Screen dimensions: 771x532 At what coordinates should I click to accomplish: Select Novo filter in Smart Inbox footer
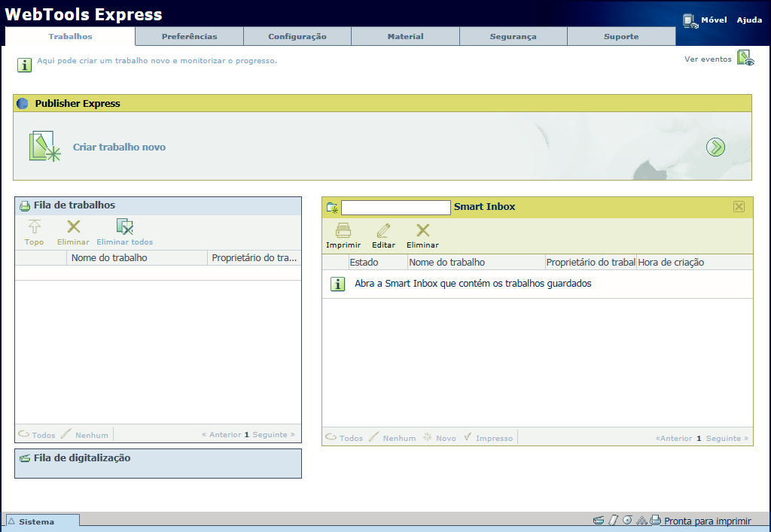440,438
